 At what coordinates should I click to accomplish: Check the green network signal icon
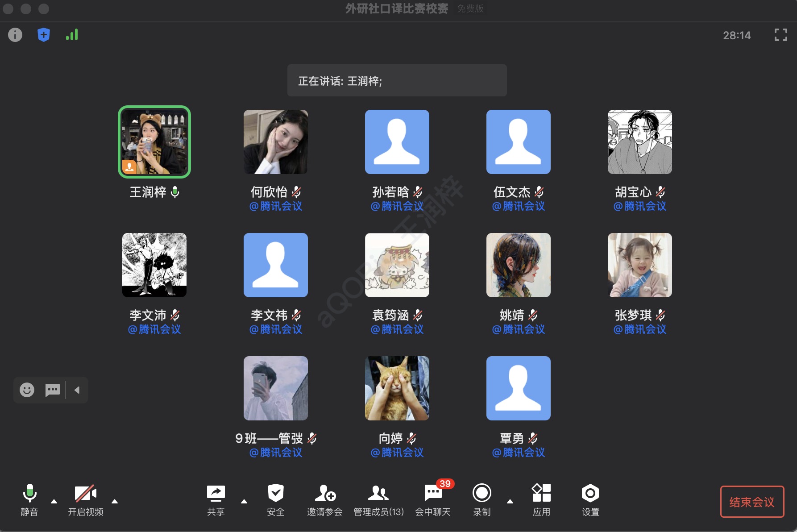pos(72,35)
